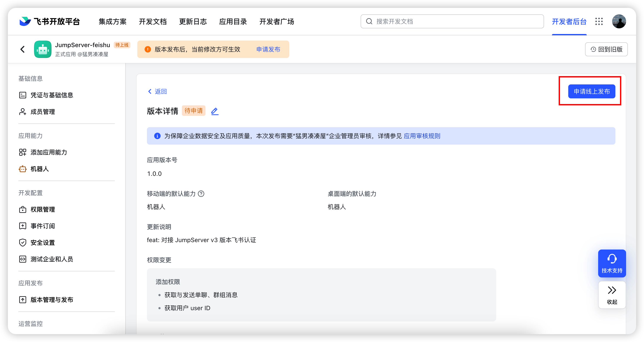Open the 应用审核规则 link
644x342 pixels.
422,136
